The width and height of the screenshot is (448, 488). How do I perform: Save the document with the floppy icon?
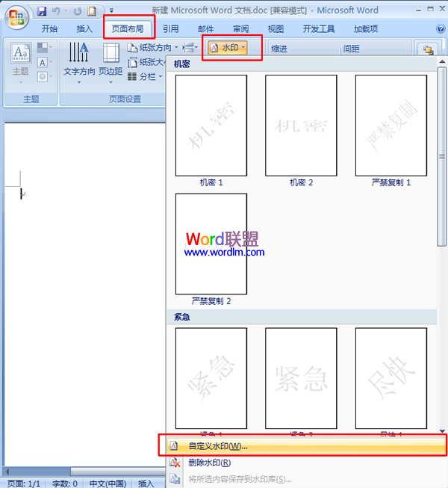(x=41, y=11)
